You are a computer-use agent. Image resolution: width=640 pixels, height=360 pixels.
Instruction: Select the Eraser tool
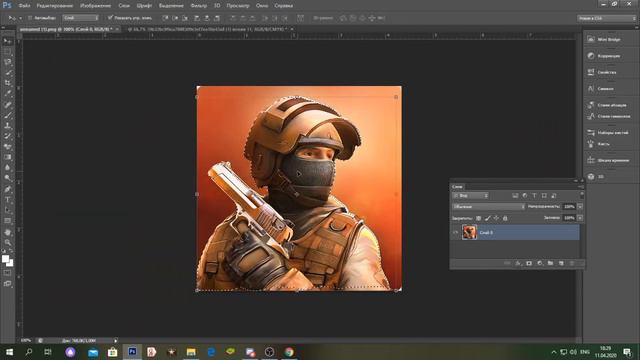[7, 147]
